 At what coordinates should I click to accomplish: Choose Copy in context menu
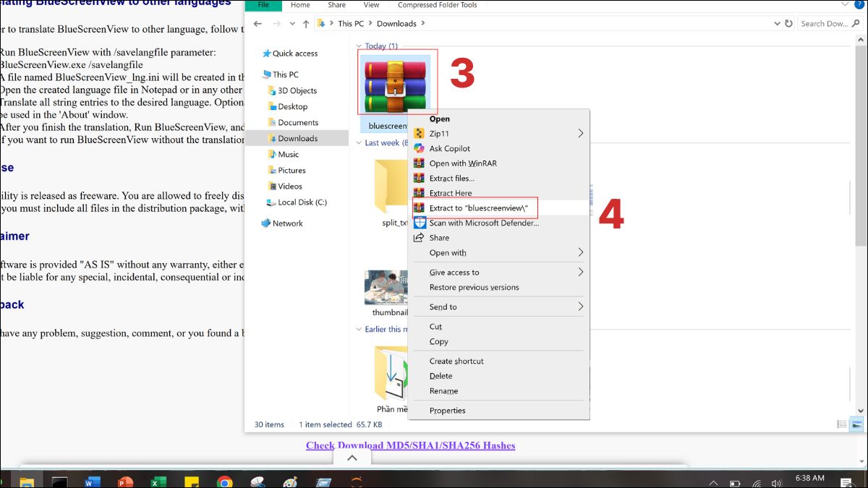pyautogui.click(x=438, y=341)
